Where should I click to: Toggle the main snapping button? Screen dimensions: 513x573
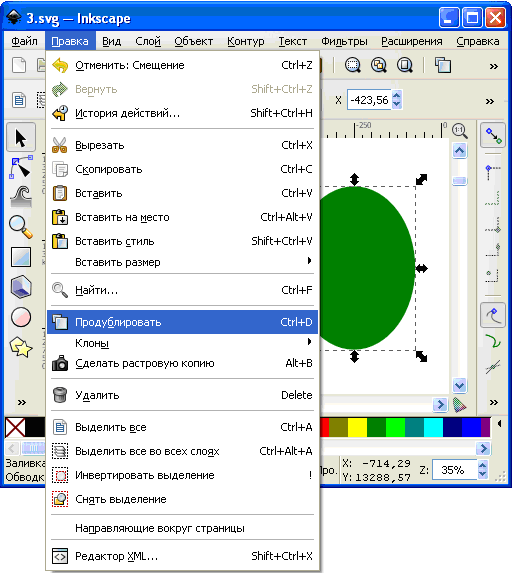click(x=493, y=135)
